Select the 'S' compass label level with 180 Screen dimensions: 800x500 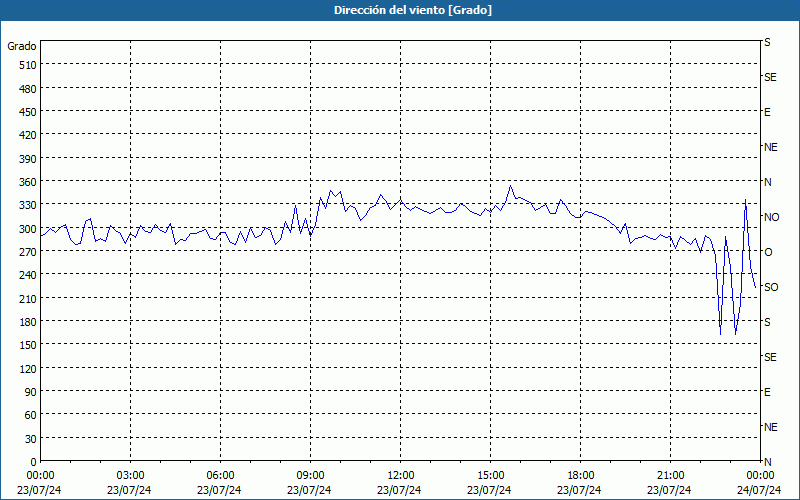click(767, 322)
